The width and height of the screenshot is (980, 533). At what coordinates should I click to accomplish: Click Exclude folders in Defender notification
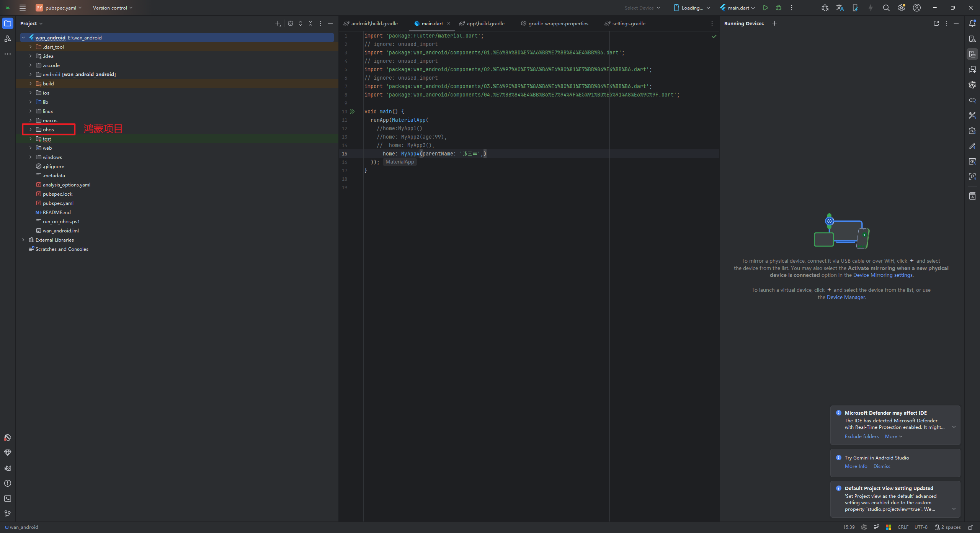tap(861, 436)
